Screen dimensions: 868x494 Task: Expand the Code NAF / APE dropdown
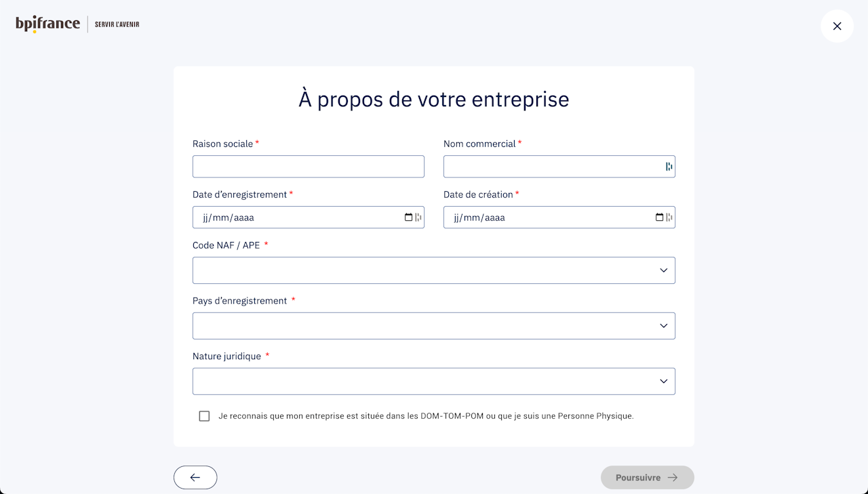(433, 270)
